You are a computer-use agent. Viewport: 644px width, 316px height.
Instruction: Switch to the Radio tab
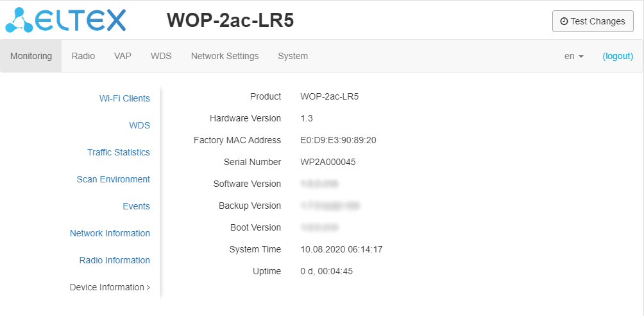[83, 56]
